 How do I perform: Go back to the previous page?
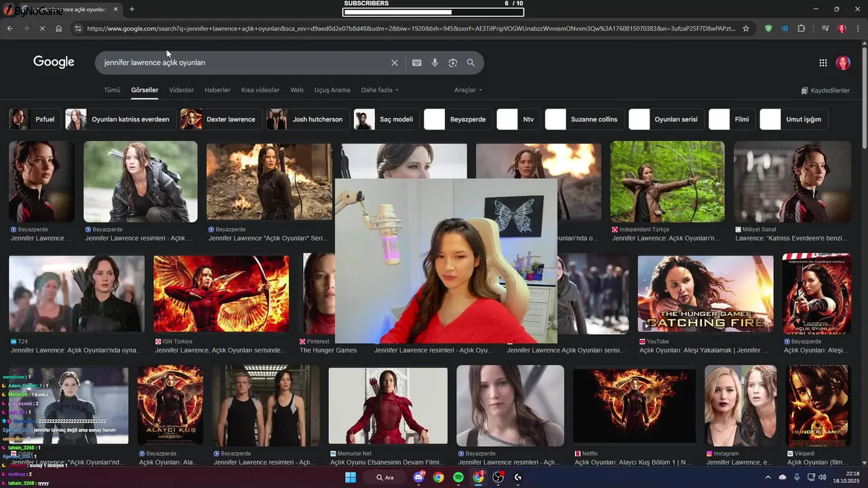point(9,28)
